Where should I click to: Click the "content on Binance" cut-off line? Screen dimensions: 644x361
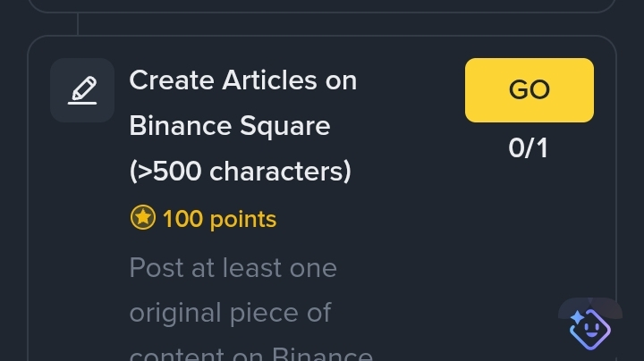point(251,355)
